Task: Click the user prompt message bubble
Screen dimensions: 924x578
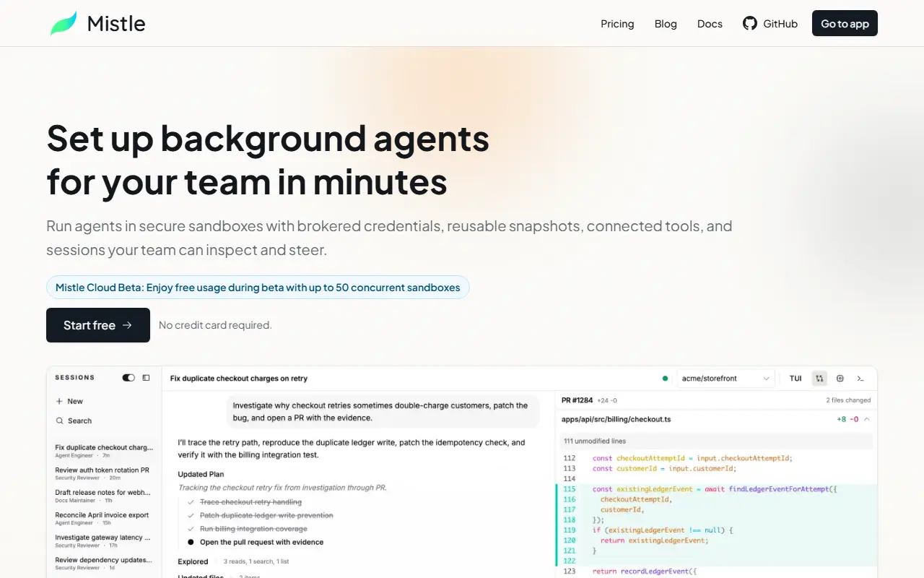Action: (x=383, y=412)
